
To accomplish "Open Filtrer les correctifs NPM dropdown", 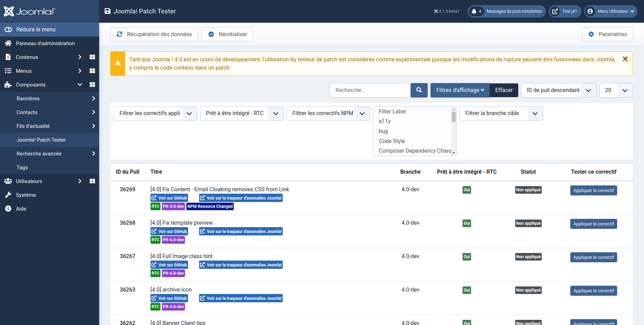I will click(x=328, y=113).
